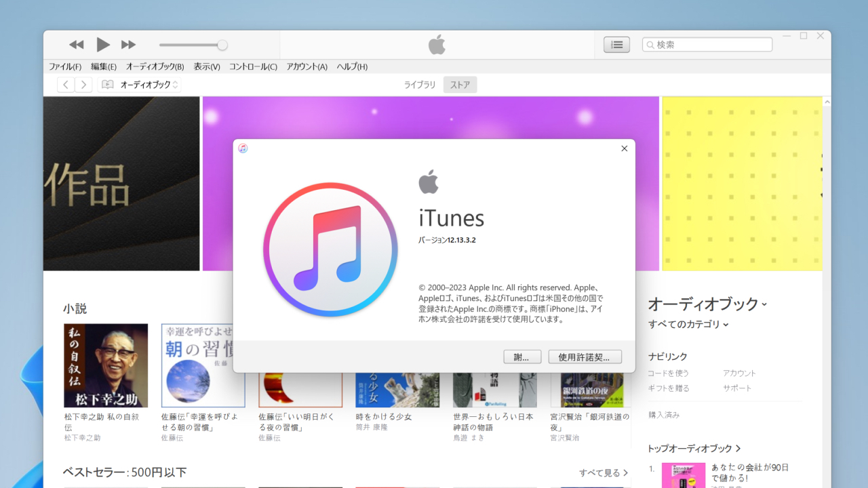Viewport: 868px width, 488px height.
Task: Open the ギフトを贈る link
Action: tap(668, 388)
